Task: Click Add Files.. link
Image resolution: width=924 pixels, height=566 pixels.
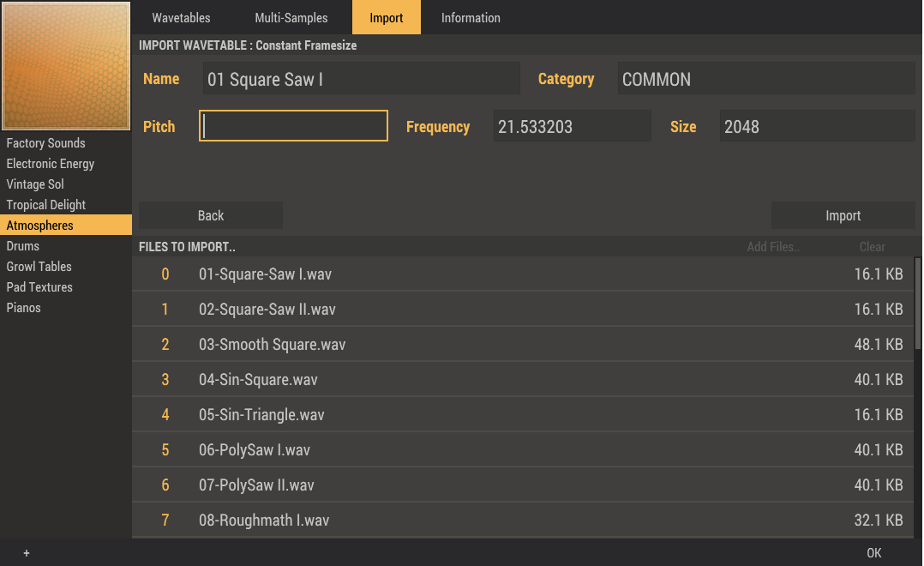Action: (773, 247)
